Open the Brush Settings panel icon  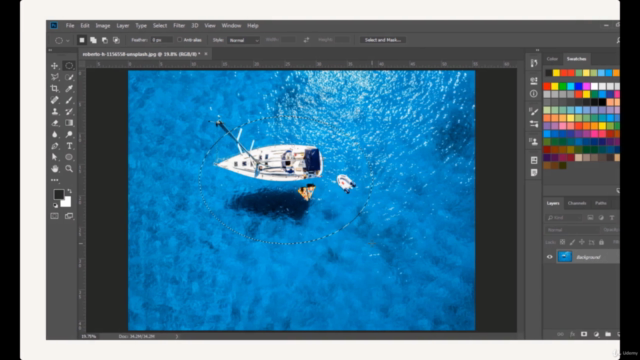(533, 111)
